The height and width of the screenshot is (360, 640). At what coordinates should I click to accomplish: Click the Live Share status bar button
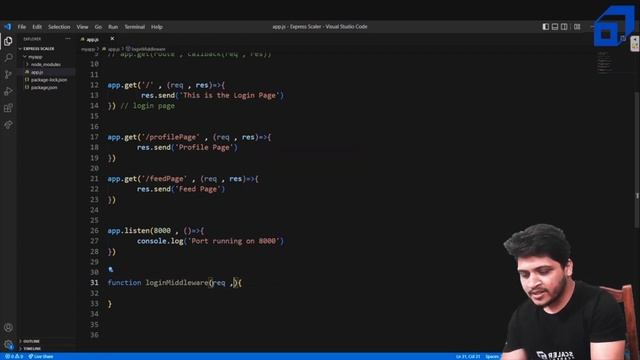[41, 356]
